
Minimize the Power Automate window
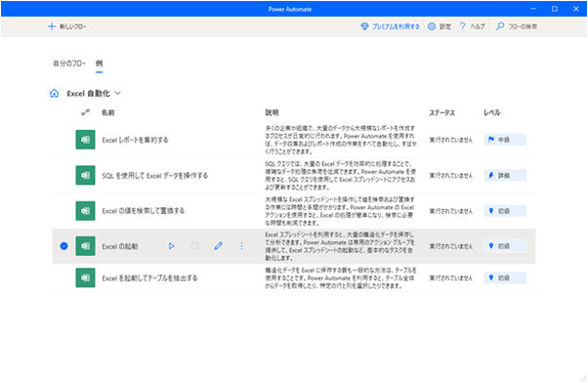[533, 9]
